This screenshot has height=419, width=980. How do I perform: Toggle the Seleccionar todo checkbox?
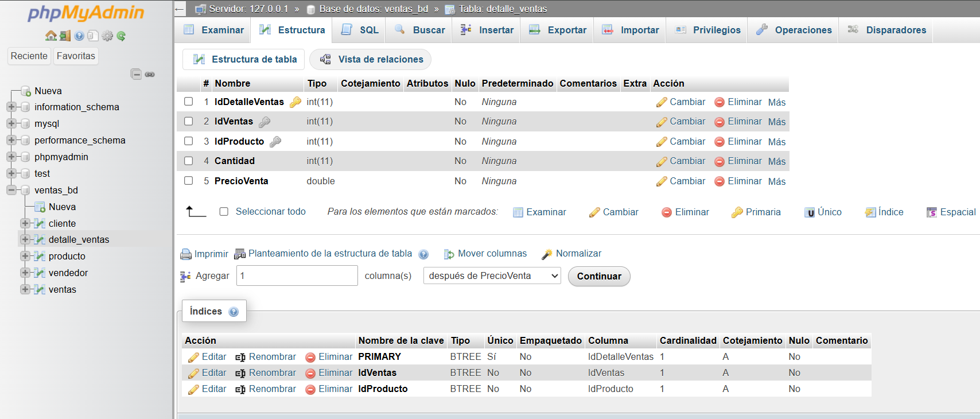click(x=224, y=212)
